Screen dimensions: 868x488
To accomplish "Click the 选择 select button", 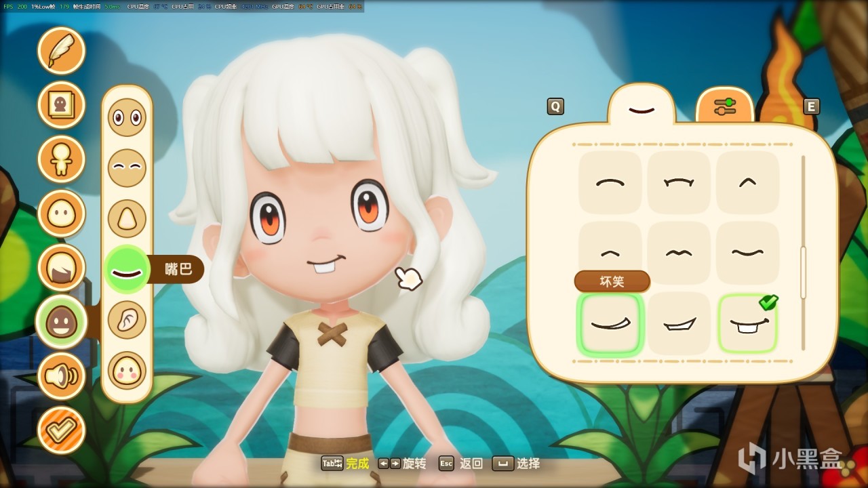I will [528, 464].
